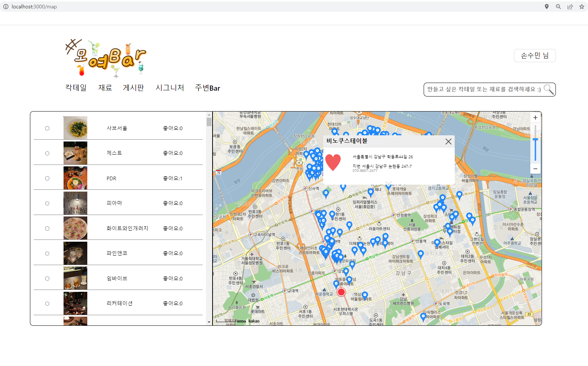This screenshot has width=588, height=366.
Task: Click the search magnifier icon
Action: (549, 89)
